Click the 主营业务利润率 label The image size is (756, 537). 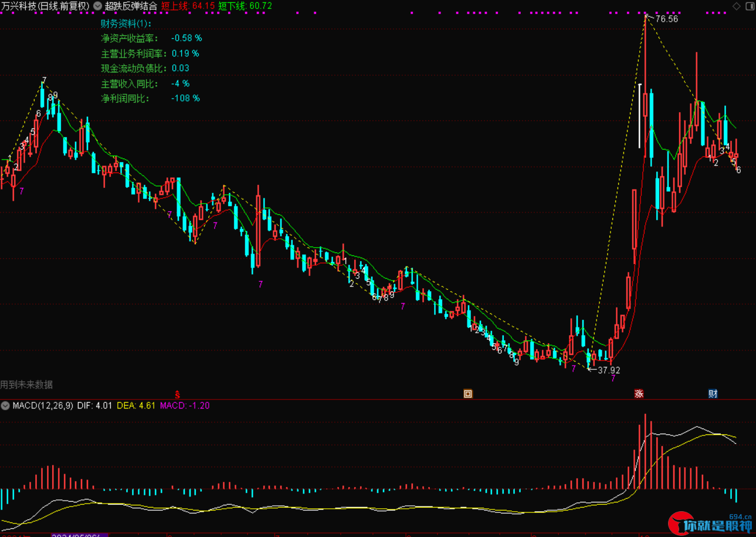tap(134, 53)
